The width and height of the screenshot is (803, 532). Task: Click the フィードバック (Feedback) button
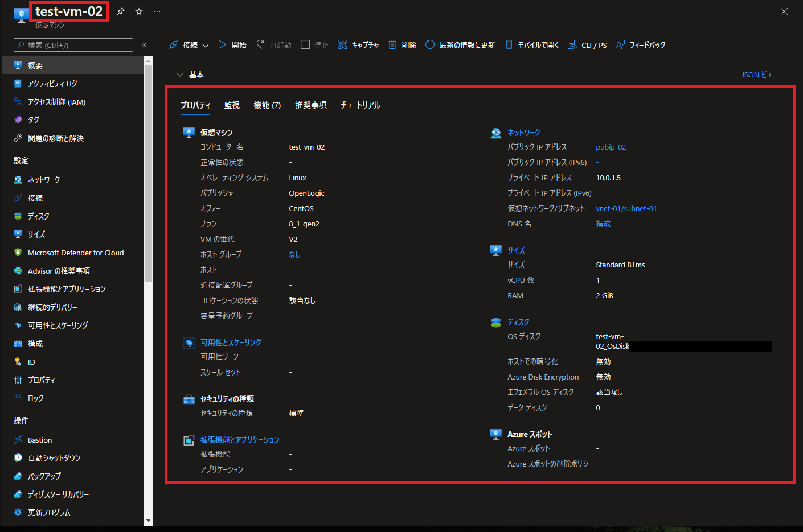[x=641, y=45]
